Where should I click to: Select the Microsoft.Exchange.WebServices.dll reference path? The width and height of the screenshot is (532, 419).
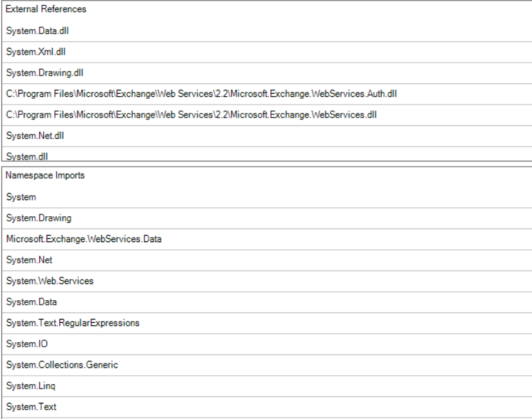click(267, 115)
